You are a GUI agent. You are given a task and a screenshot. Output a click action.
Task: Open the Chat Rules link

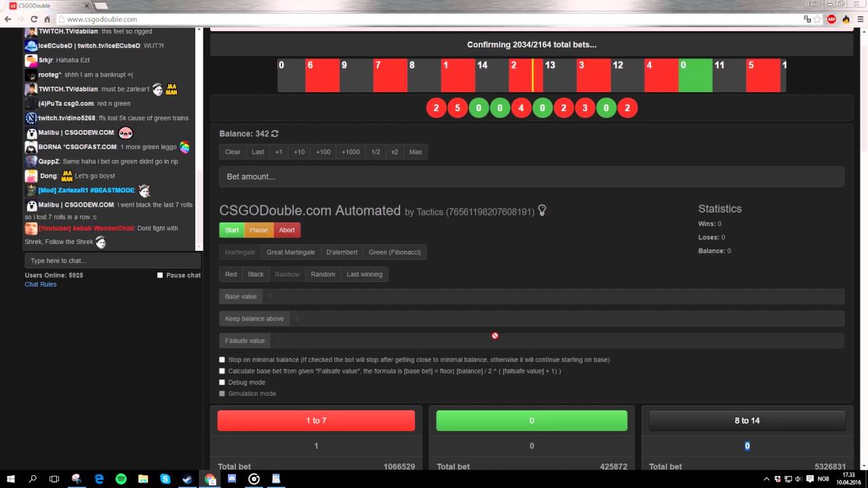pos(41,285)
